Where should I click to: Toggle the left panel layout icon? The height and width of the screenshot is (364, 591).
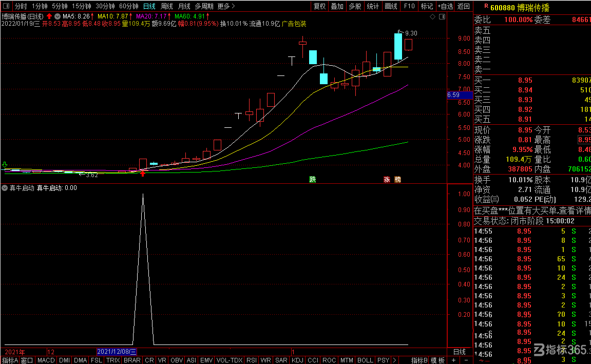[x=6, y=6]
